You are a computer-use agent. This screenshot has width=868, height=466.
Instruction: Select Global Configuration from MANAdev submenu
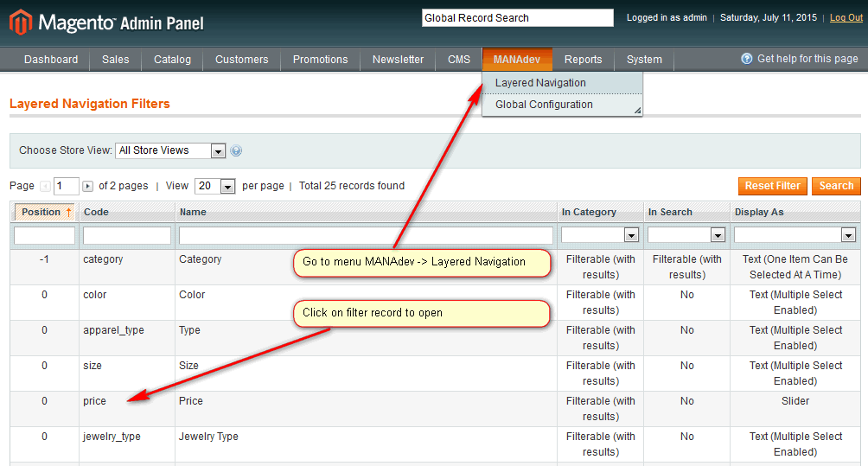click(562, 105)
